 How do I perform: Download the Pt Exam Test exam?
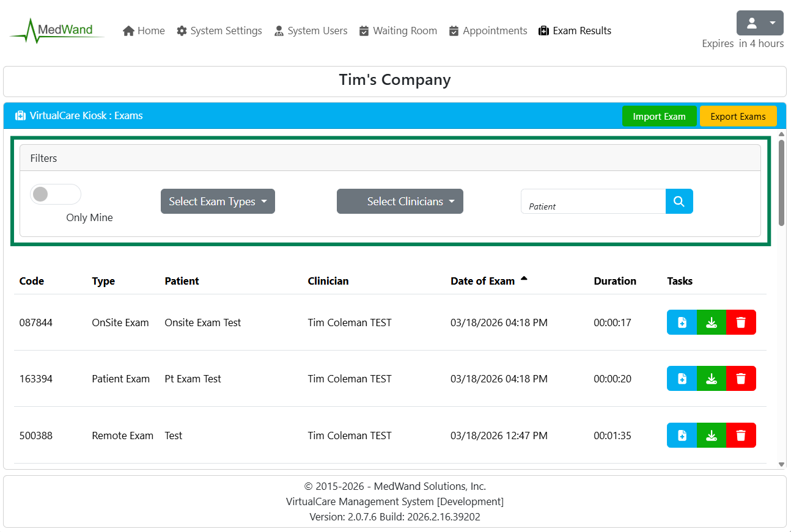(711, 379)
